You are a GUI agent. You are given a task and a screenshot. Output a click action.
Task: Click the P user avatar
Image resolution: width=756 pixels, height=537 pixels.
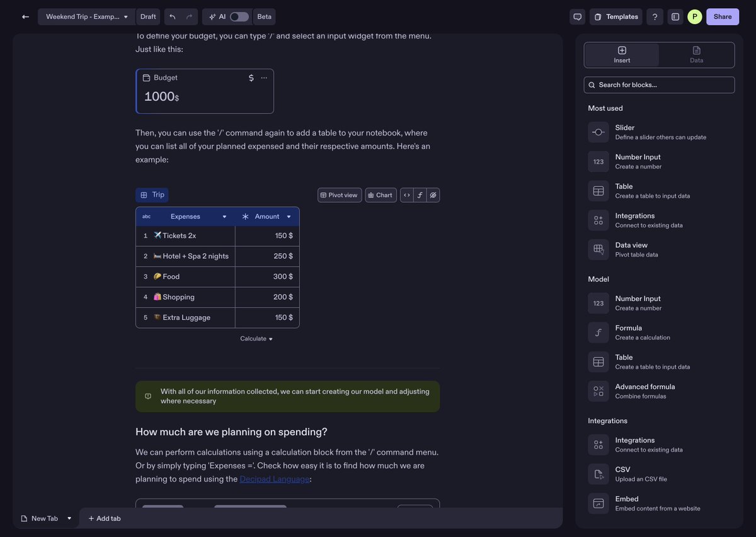[695, 17]
